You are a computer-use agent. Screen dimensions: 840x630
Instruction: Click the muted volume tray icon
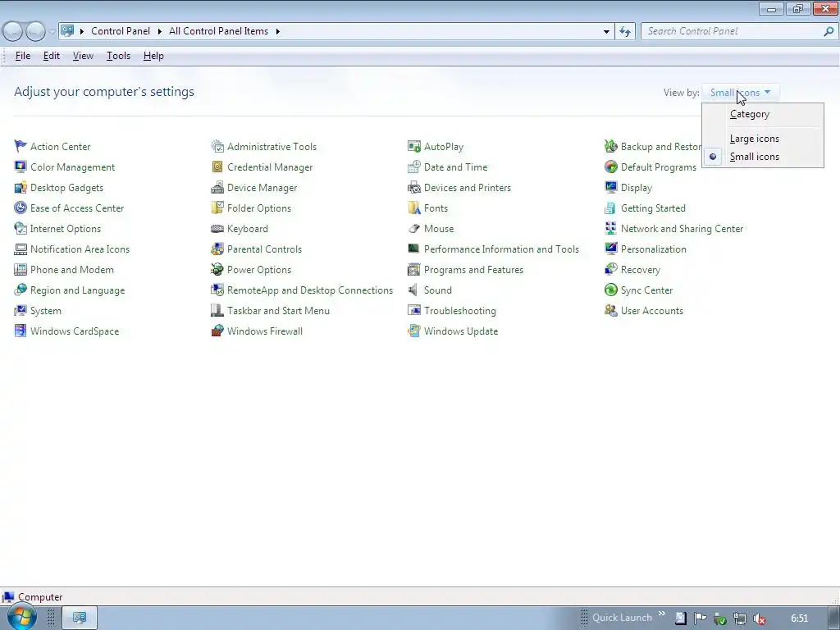click(759, 619)
